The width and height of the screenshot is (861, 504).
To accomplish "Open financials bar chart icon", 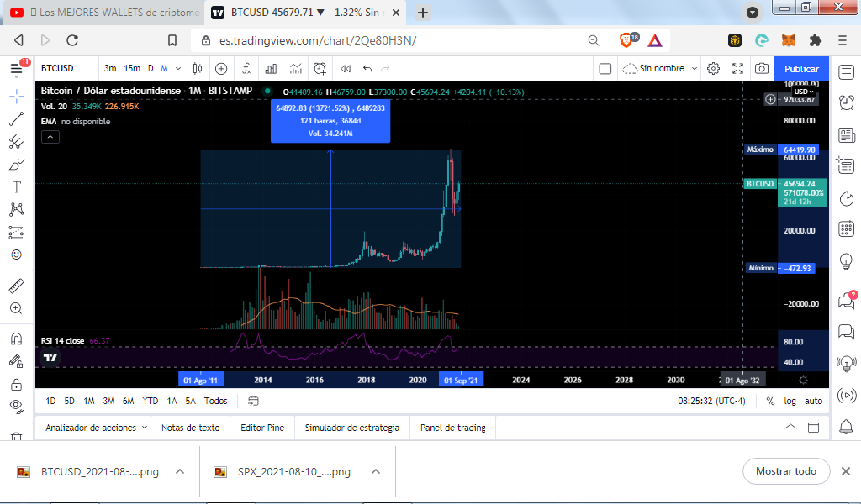I will pyautogui.click(x=272, y=69).
